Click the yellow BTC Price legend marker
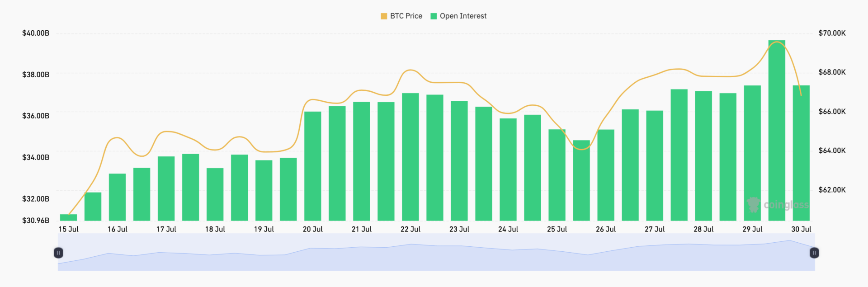 (384, 16)
